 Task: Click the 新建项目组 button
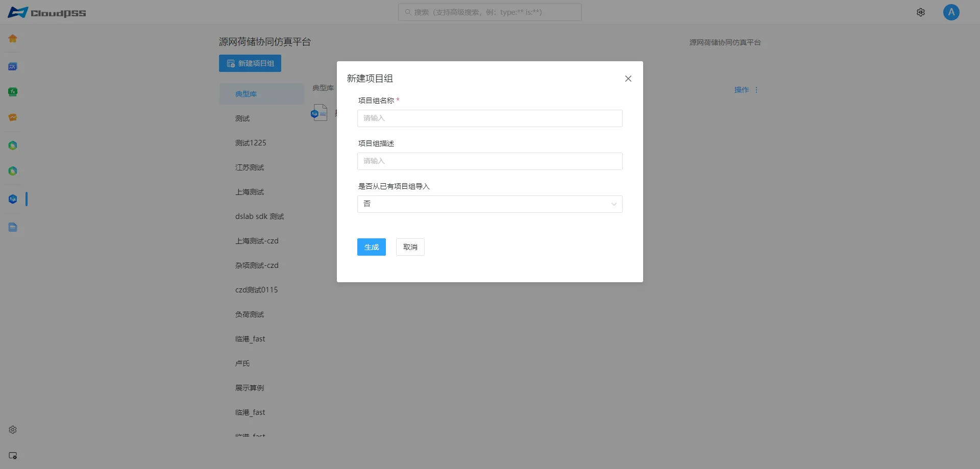pos(250,63)
